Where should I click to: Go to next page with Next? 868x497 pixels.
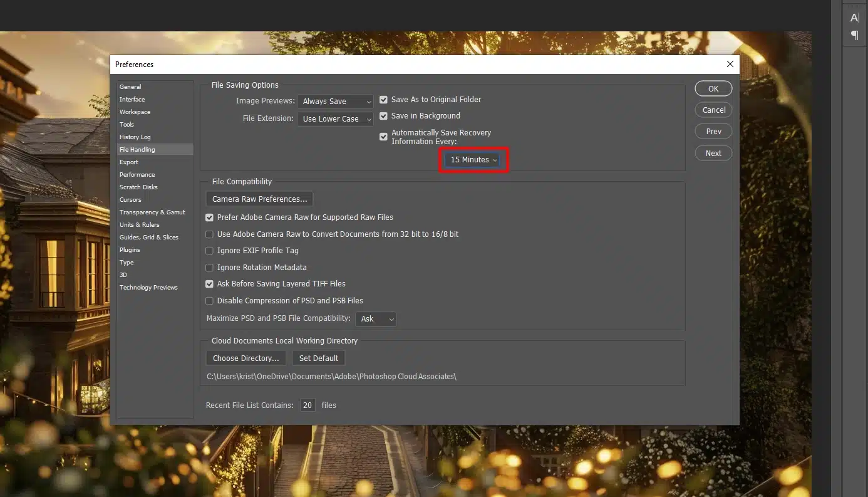point(713,153)
